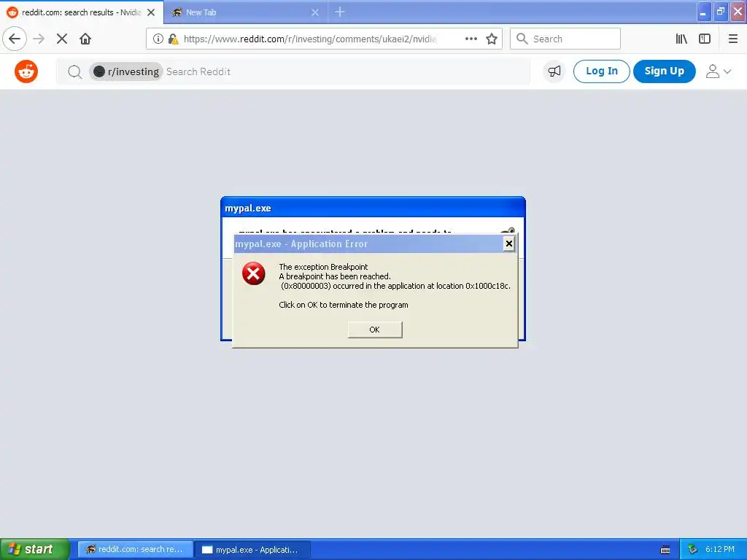Focus the browser Search box
Image resolution: width=747 pixels, height=560 pixels.
click(565, 39)
